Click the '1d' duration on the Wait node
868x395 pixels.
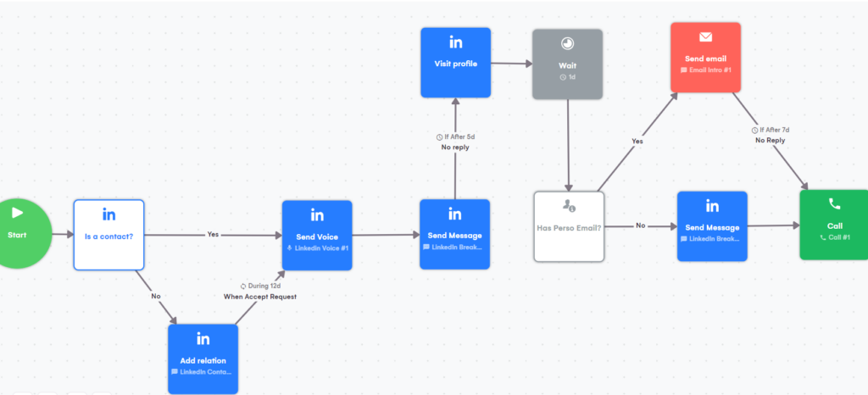tap(567, 76)
